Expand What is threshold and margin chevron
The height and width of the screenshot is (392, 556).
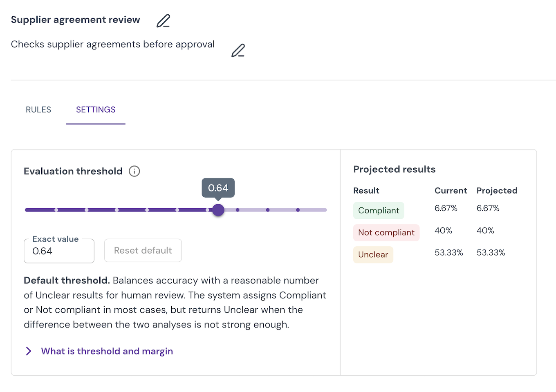point(29,351)
